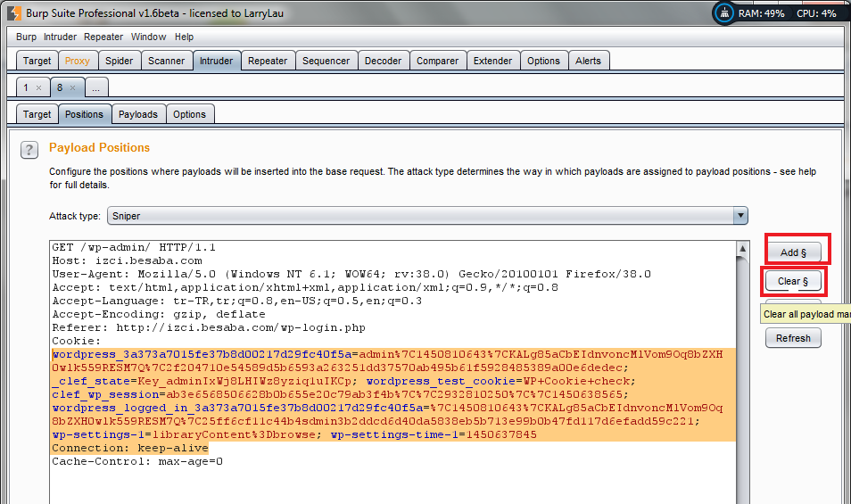
Task: Click the Cache-Control: max-age=0 line
Action: (x=137, y=462)
